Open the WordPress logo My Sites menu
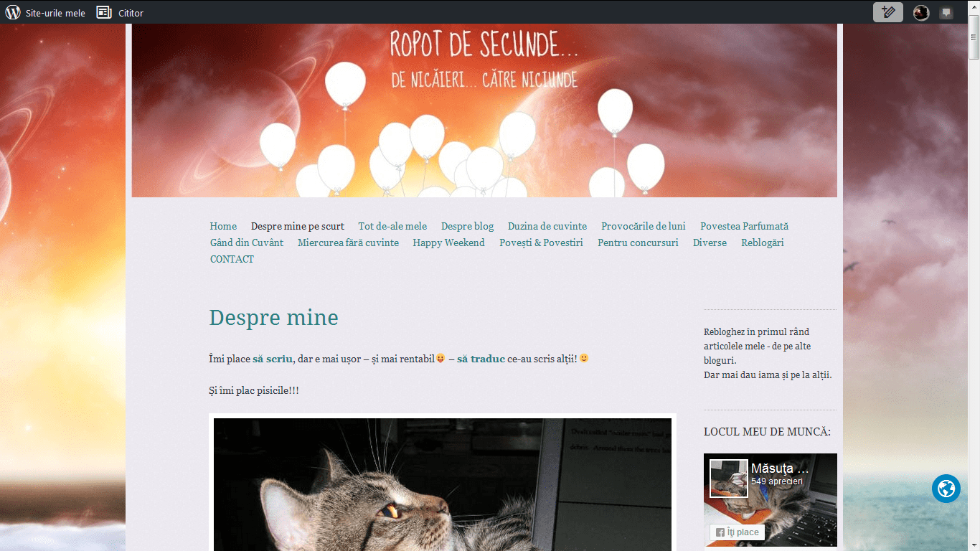 [13, 12]
